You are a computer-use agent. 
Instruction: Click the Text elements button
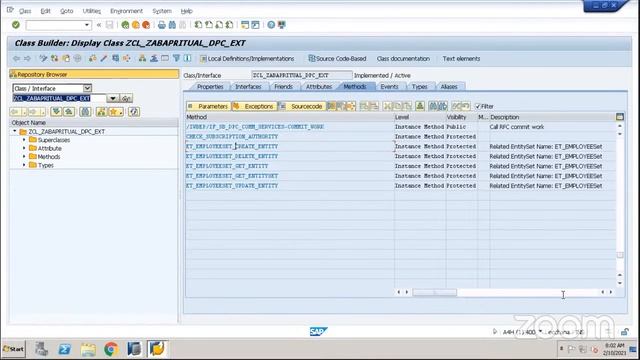461,59
